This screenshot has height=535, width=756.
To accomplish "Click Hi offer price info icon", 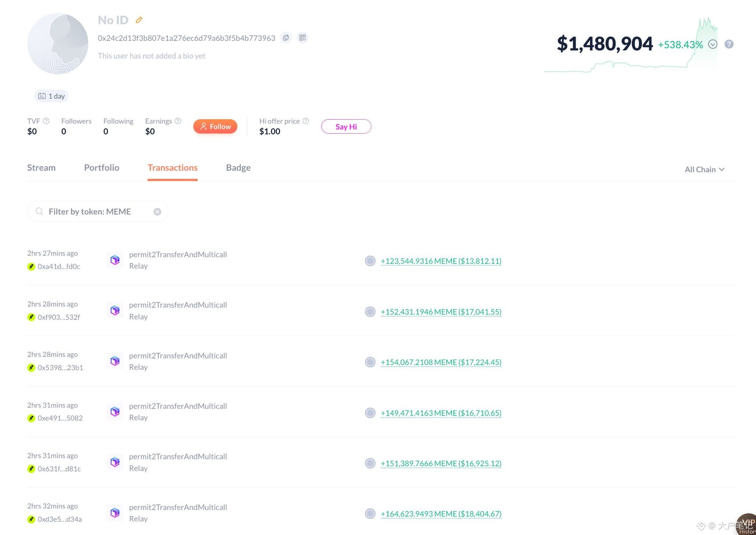I will pos(306,121).
